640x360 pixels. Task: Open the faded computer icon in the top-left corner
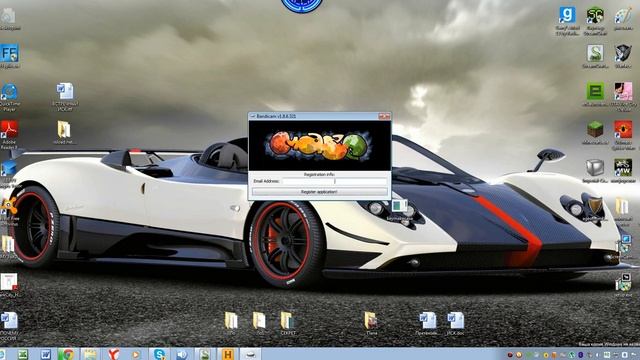pos(8,16)
